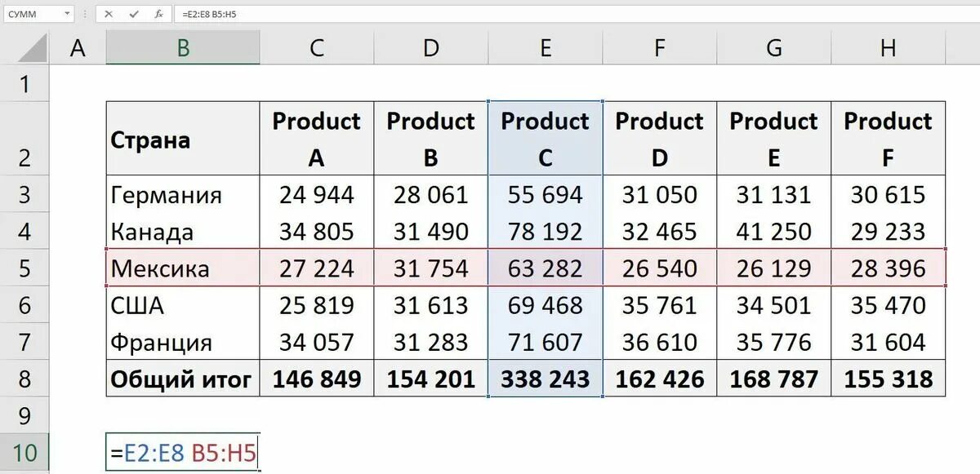Click formula cell =E2:E8 B5:H5 in row 10
980x474 pixels.
[x=183, y=453]
